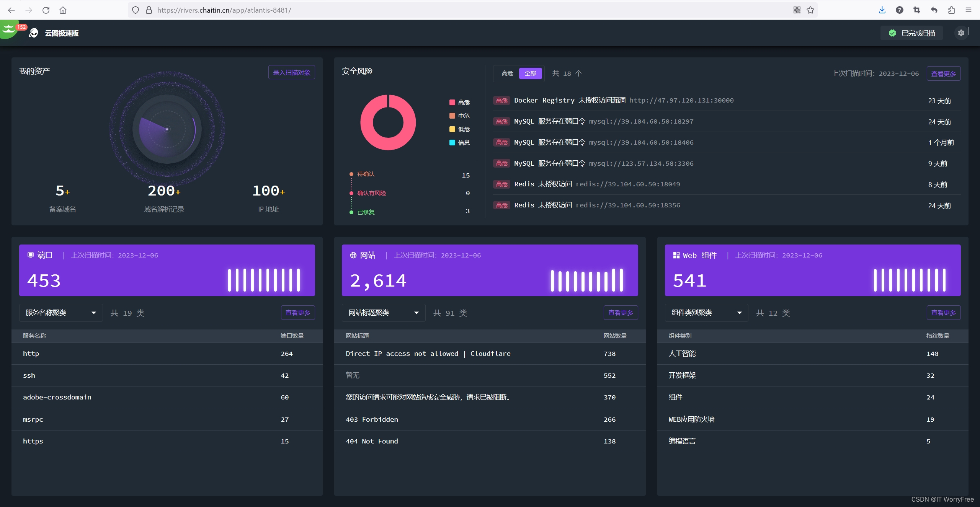This screenshot has width=980, height=507.
Task: Bookmark this page with the star icon
Action: tap(810, 10)
